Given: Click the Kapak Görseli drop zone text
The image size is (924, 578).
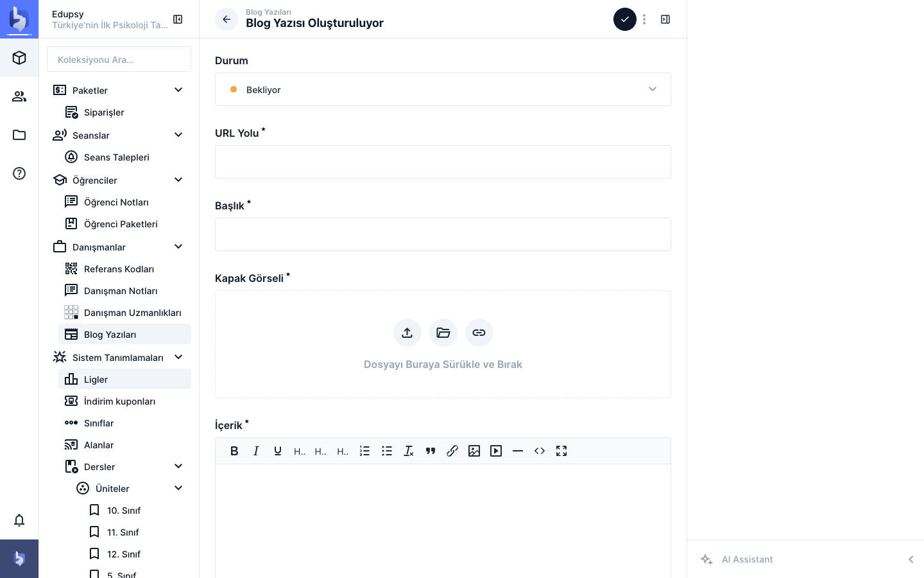Looking at the screenshot, I should click(x=443, y=364).
